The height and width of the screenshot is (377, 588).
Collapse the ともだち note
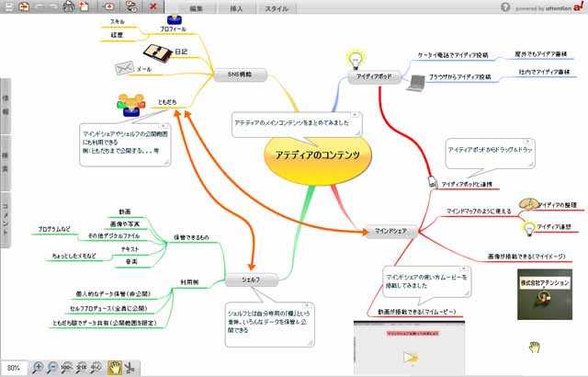click(x=164, y=126)
